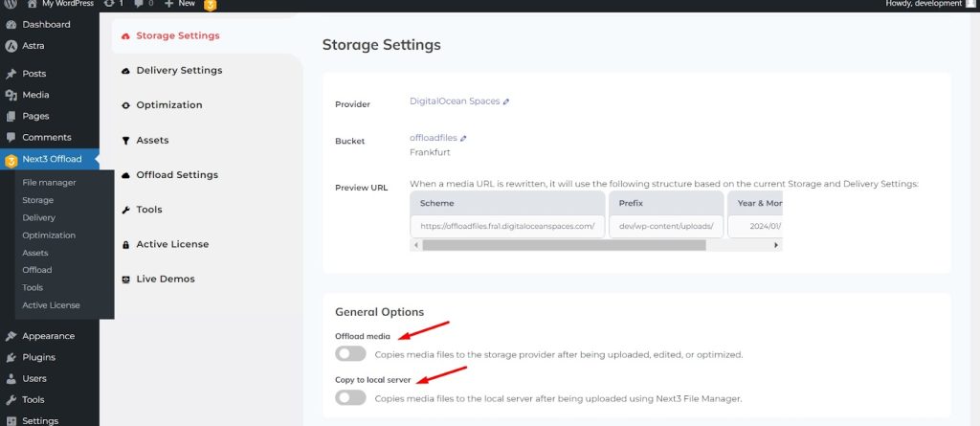Click the offloadfiles bucket link
This screenshot has height=426, width=980.
(434, 138)
